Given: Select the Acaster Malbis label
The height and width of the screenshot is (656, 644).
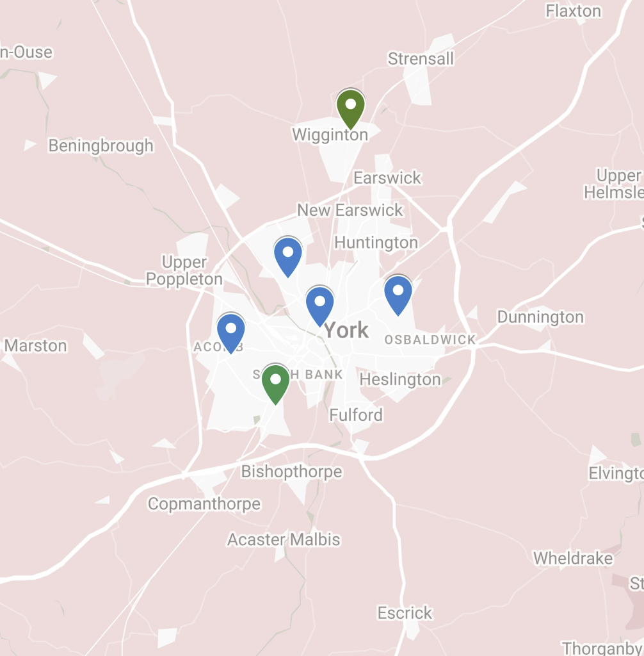Looking at the screenshot, I should point(284,539).
